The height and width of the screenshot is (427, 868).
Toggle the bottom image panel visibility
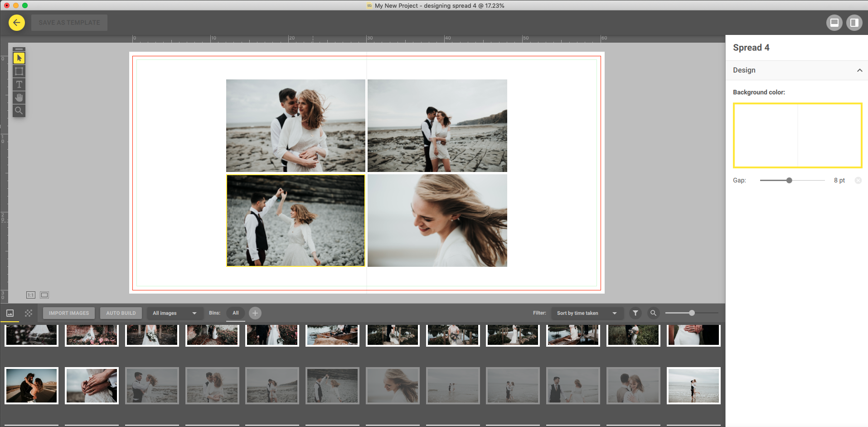coord(834,22)
